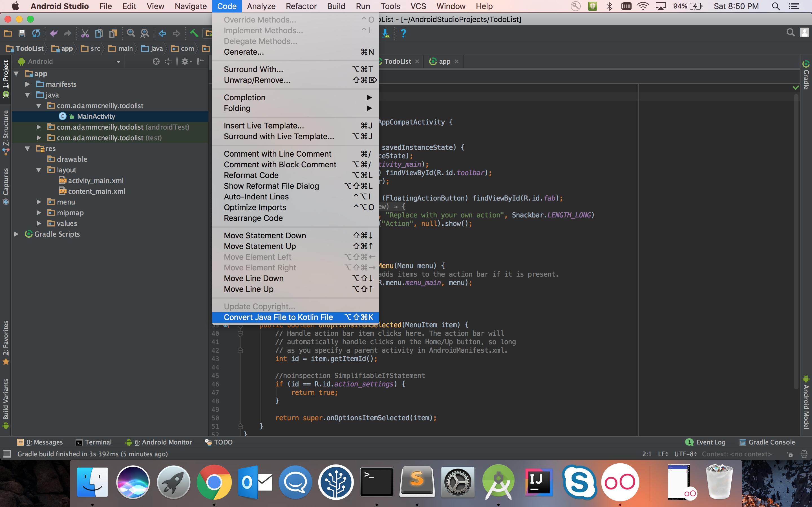Select Reformat Code menu entry
This screenshot has height=507, width=812.
[x=251, y=175]
